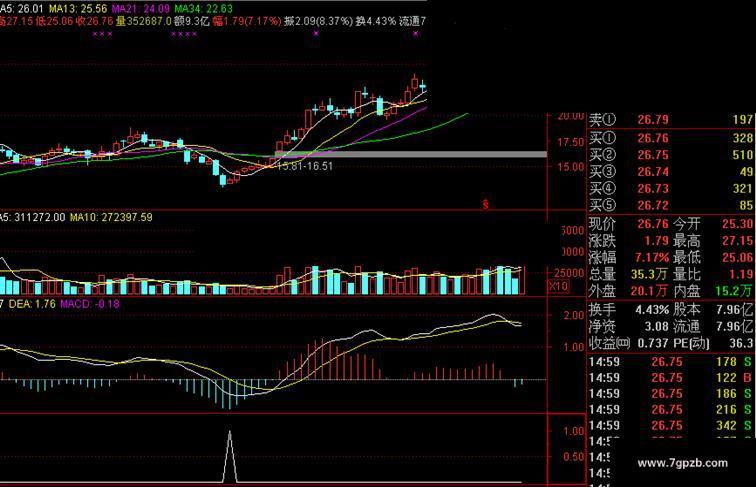This screenshot has width=756, height=487.
Task: Select the MA21: 24.09 indicator label
Action: [141, 9]
